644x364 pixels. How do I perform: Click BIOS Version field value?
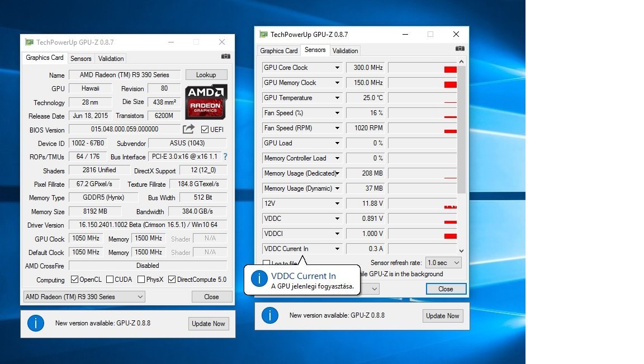(125, 129)
